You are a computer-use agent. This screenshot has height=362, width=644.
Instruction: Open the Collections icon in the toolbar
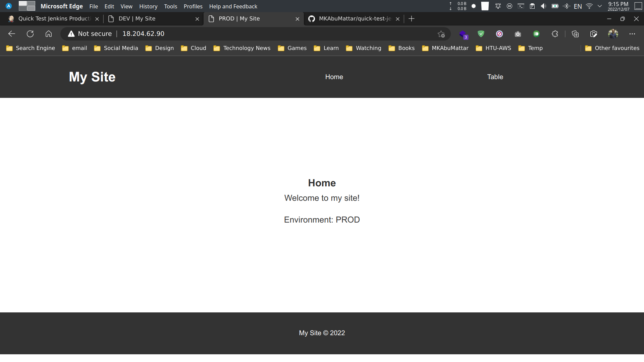pos(575,34)
